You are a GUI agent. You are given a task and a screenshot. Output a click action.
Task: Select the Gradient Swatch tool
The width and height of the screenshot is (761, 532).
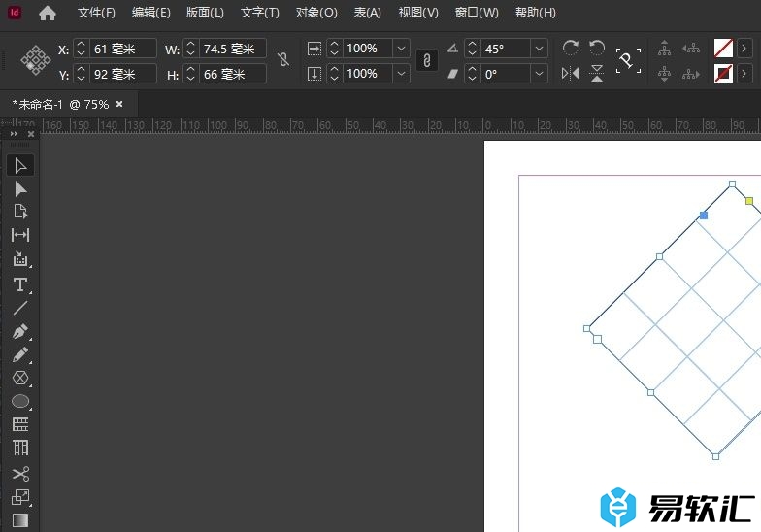[x=20, y=520]
